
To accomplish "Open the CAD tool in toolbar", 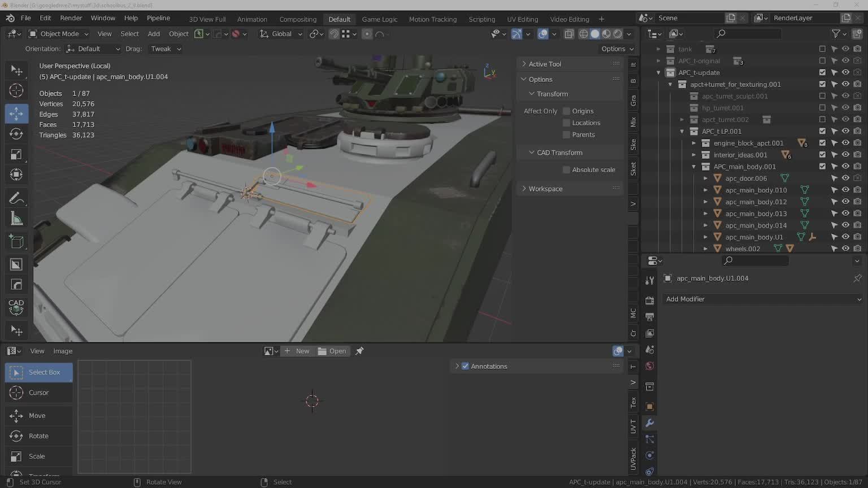I will pyautogui.click(x=16, y=307).
